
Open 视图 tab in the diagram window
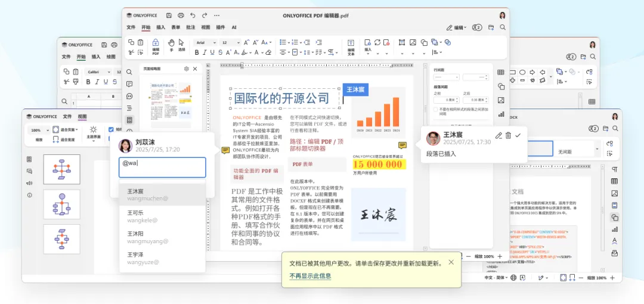click(x=82, y=117)
